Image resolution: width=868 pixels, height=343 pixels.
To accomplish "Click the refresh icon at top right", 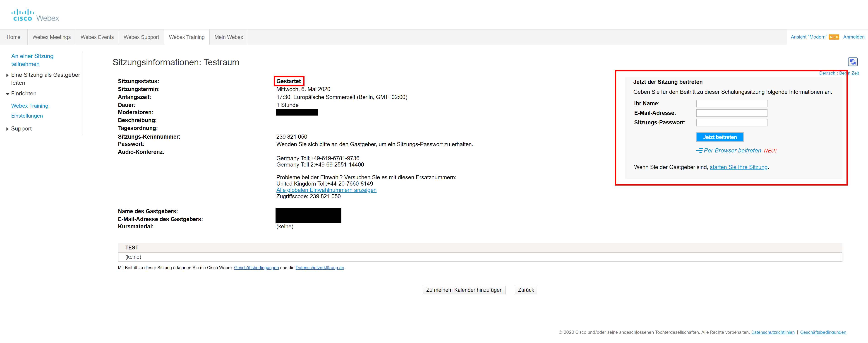I will [853, 62].
